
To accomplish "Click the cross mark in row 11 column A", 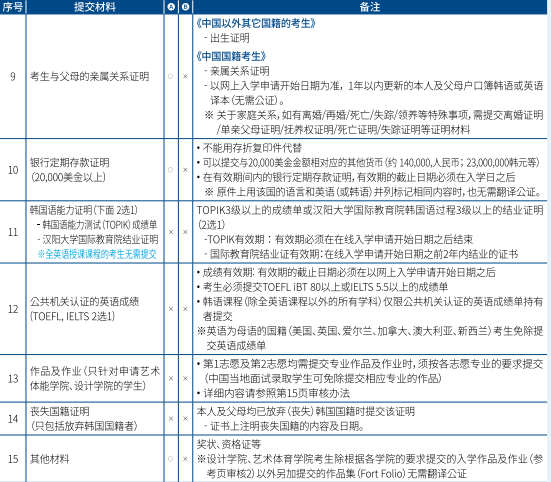I will click(x=171, y=232).
